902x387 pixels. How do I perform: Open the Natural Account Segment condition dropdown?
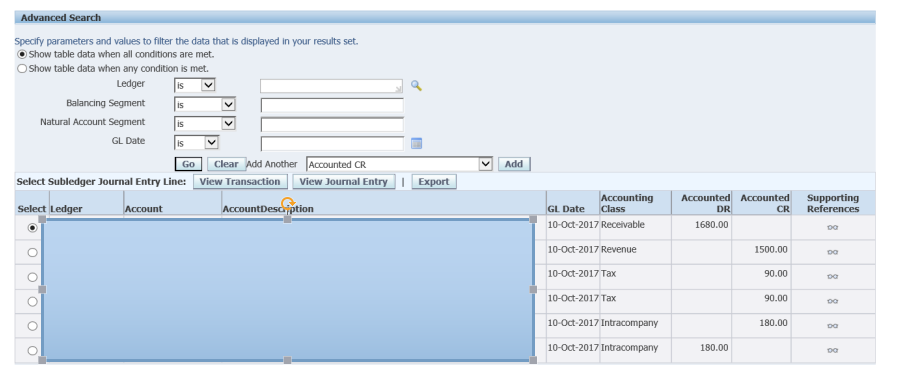pyautogui.click(x=205, y=124)
